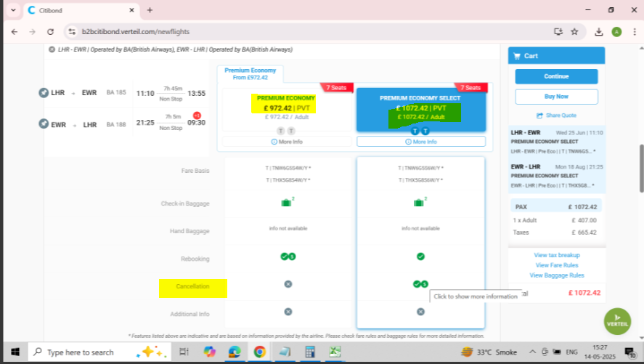Select the Premium Economy Select fare card
Screen dimensions: 644x364
tap(420, 109)
